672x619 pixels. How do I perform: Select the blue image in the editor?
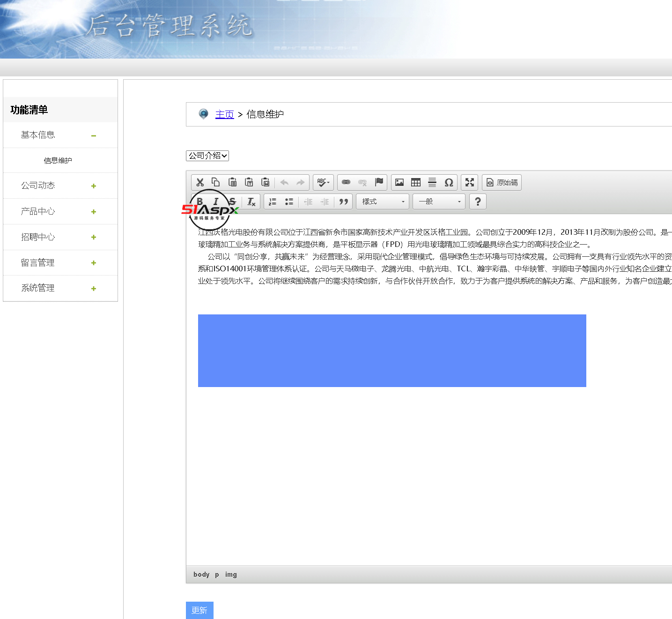(x=392, y=351)
